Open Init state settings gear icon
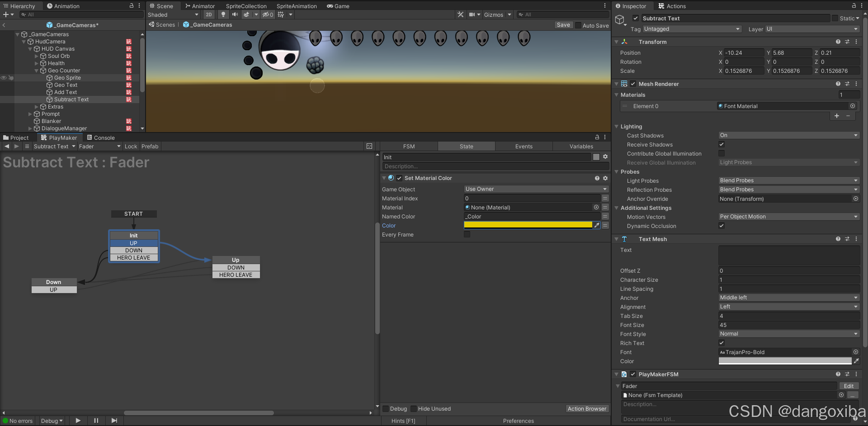The width and height of the screenshot is (868, 426). (x=605, y=157)
